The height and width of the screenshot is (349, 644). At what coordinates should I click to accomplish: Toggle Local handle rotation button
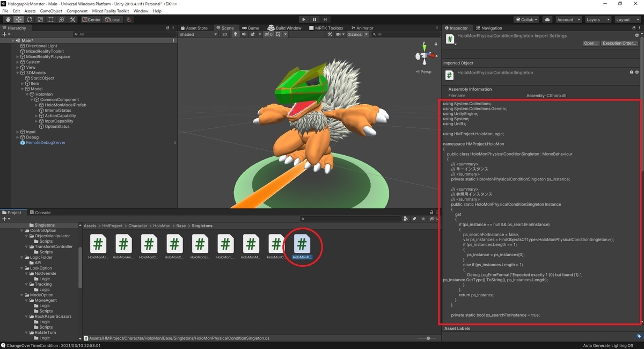pos(113,19)
